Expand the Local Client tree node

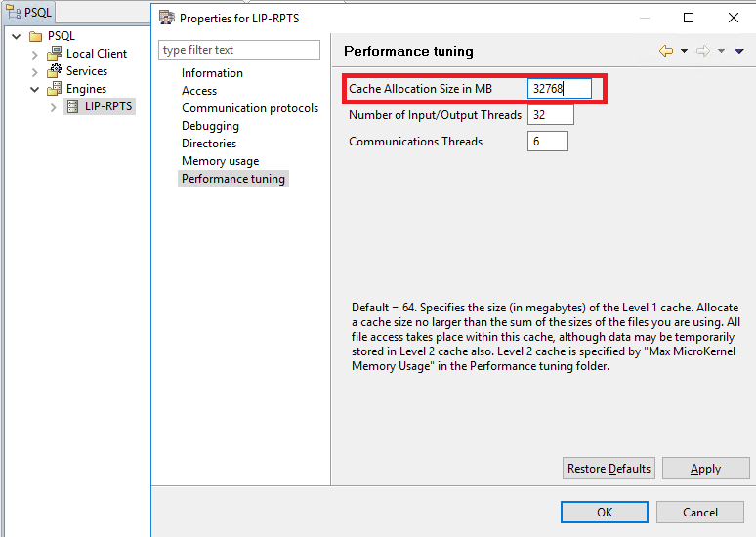(35, 54)
